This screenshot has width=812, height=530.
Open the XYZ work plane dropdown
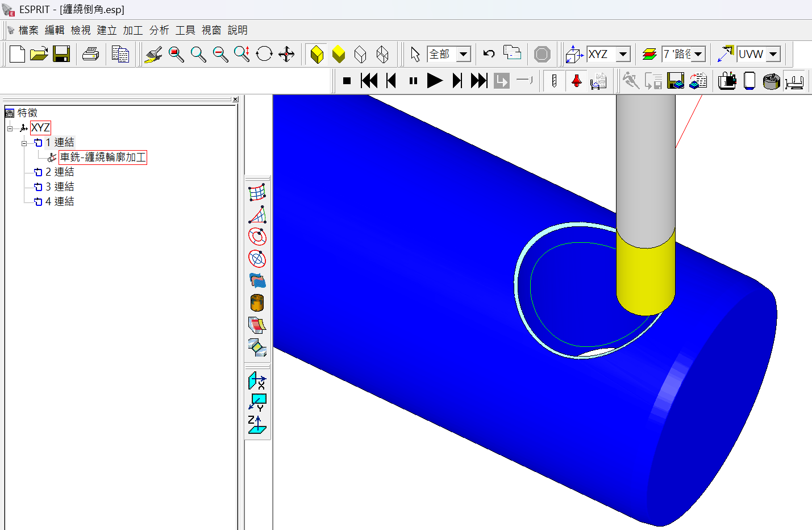[623, 54]
